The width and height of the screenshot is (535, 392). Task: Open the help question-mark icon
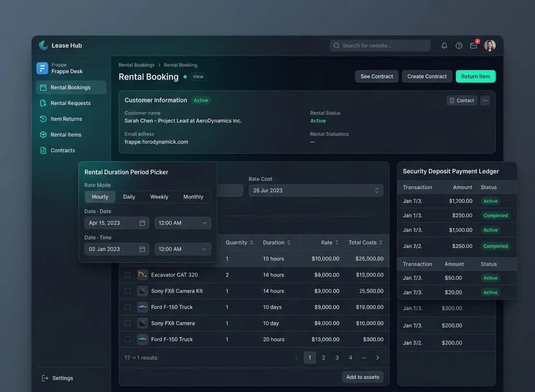click(x=459, y=45)
